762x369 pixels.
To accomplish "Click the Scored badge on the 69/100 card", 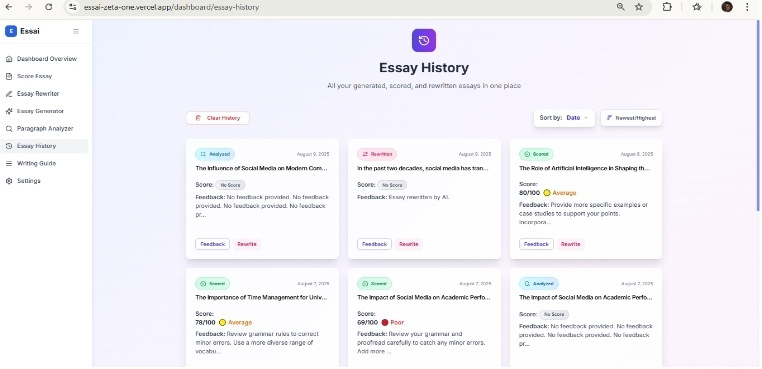I will point(374,283).
